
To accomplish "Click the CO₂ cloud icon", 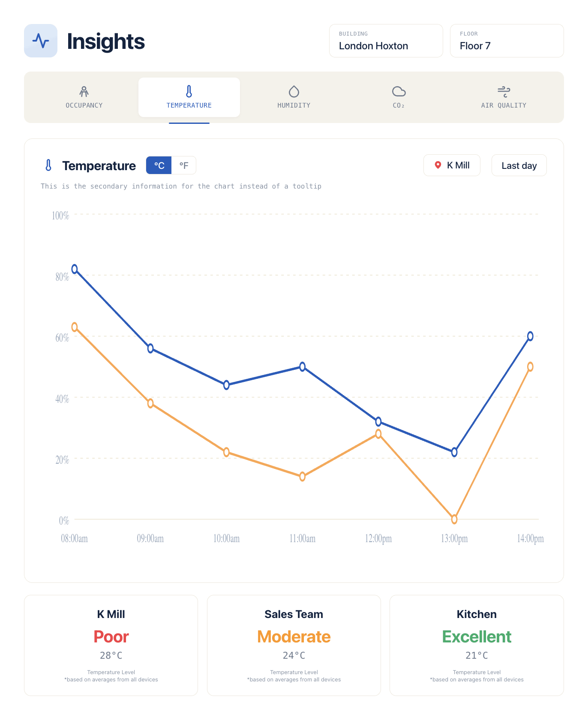I will pos(399,91).
